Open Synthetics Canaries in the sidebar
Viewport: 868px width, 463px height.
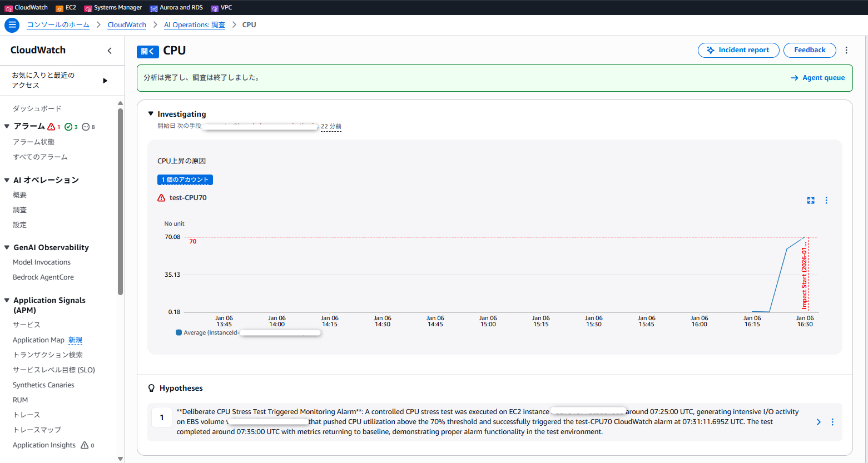tap(43, 385)
